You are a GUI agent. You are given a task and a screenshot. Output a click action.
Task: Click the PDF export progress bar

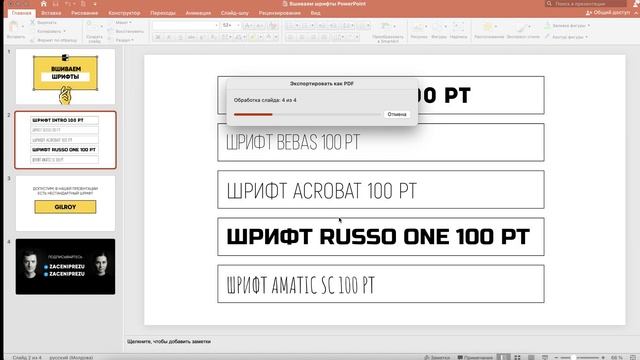(x=307, y=115)
